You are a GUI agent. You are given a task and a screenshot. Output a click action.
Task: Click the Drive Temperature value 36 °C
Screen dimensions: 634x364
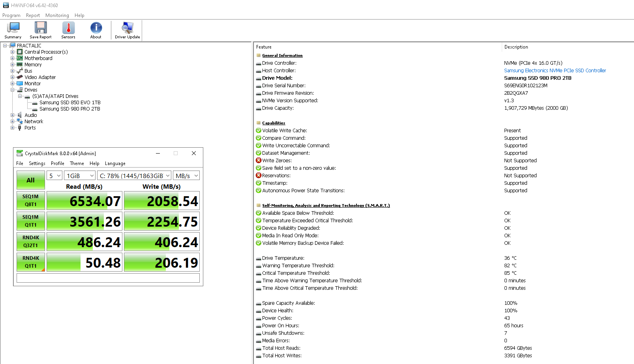[x=510, y=258]
